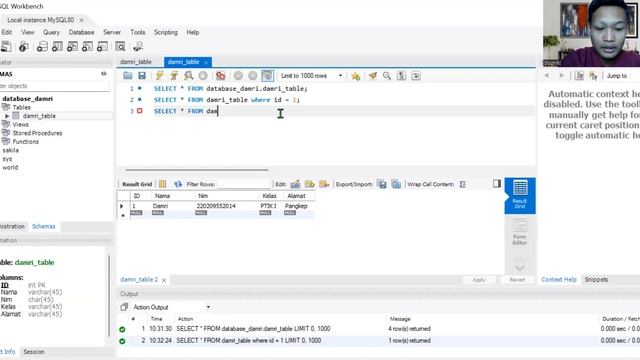
Task: Export recordset to external file
Action: point(381,184)
